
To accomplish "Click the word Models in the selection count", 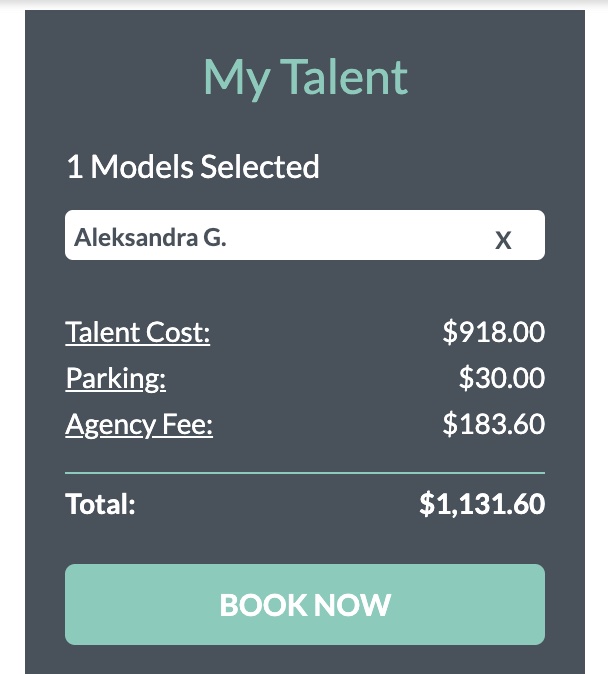I will point(143,166).
